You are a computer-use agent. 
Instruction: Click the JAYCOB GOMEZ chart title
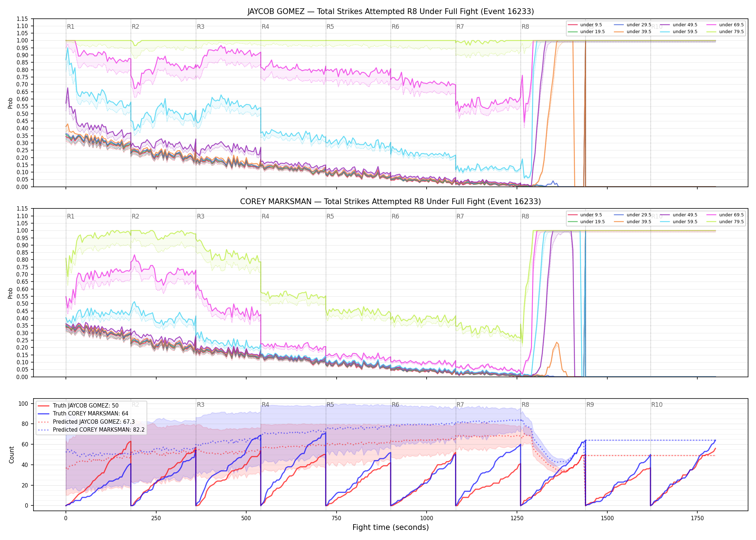(x=391, y=12)
